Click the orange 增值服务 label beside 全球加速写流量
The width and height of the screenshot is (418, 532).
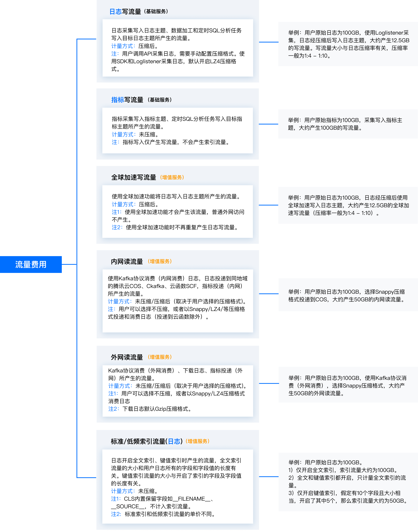[172, 177]
